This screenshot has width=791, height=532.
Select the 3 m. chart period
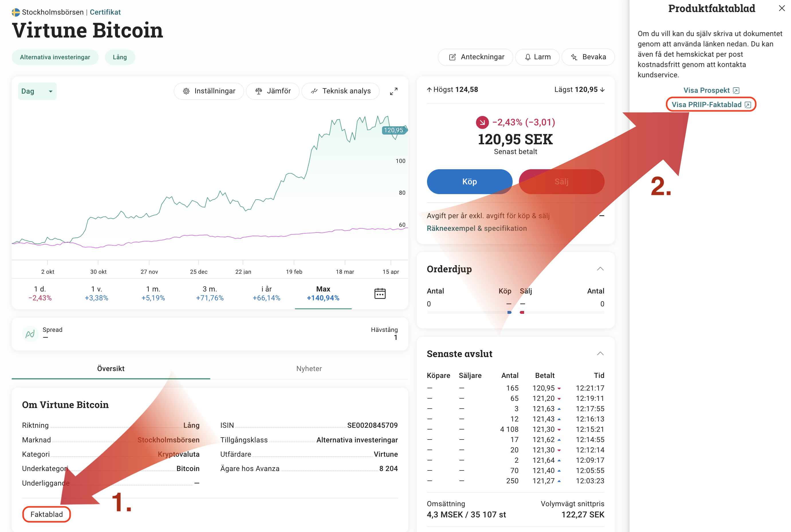point(210,293)
